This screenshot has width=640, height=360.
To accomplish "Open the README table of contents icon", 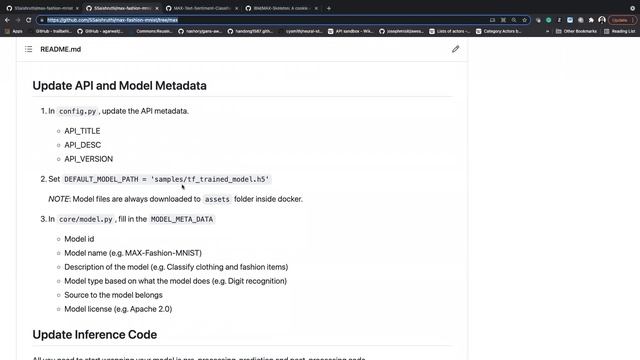I will coord(28,49).
